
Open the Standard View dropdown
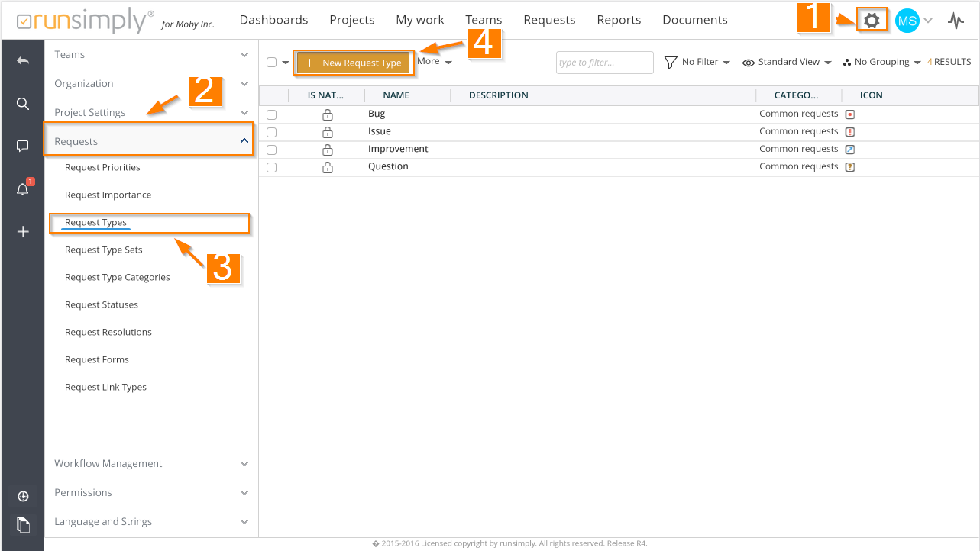pos(787,63)
